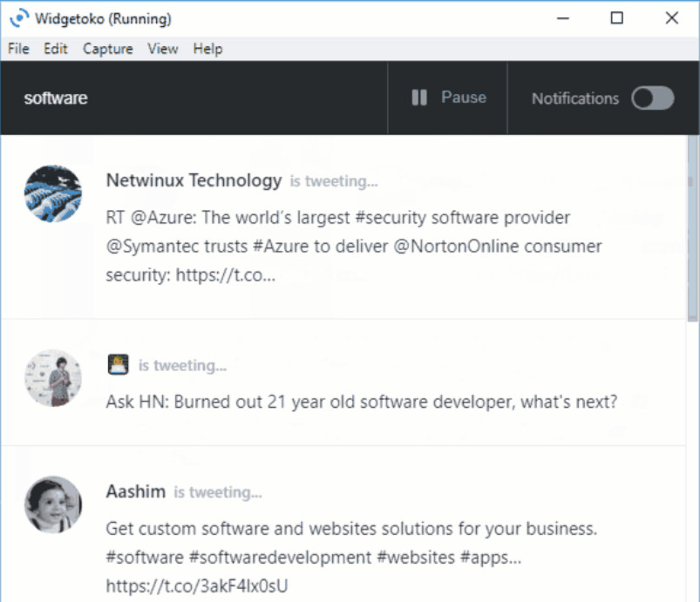Click the @NortonOnline mention
700x602 pixels.
(456, 247)
